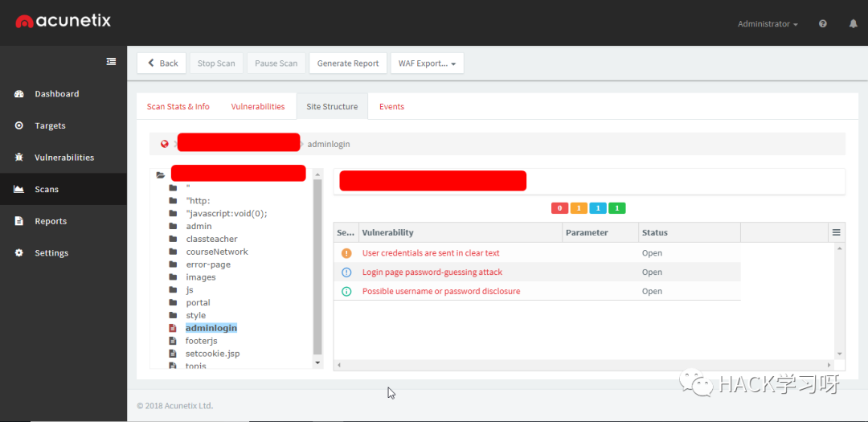This screenshot has height=422, width=868.
Task: Open the Administrator account dropdown
Action: tap(768, 24)
